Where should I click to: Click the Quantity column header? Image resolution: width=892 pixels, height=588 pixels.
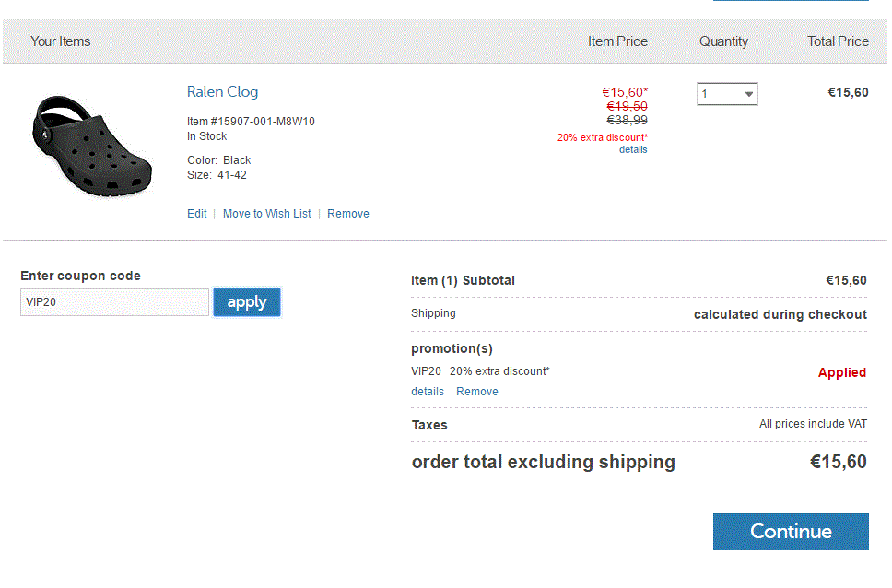[x=723, y=41]
